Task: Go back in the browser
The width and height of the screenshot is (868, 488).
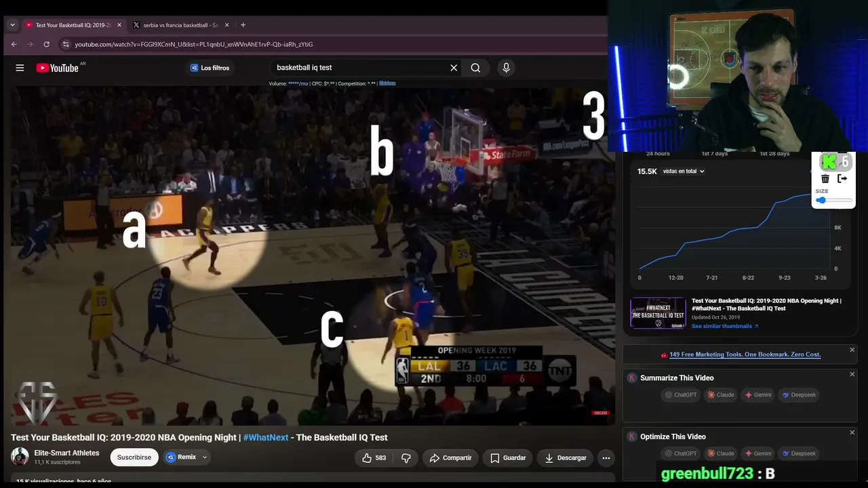Action: pos(14,44)
